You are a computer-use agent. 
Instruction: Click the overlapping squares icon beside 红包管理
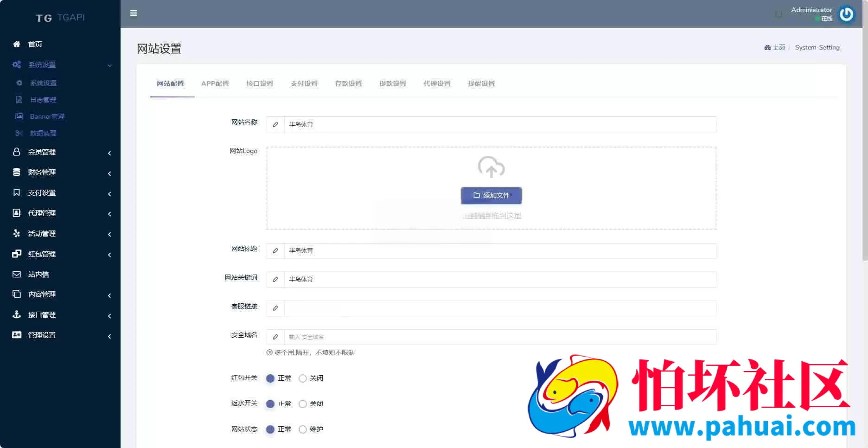point(17,254)
